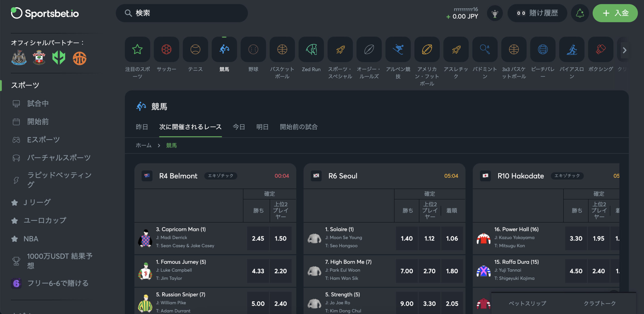Select the athletics rocket icon

pos(456,49)
